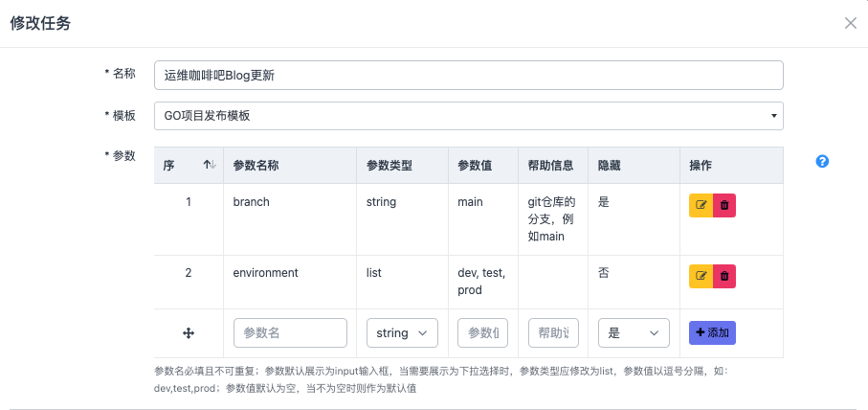Edit the environment parameter row

(701, 276)
